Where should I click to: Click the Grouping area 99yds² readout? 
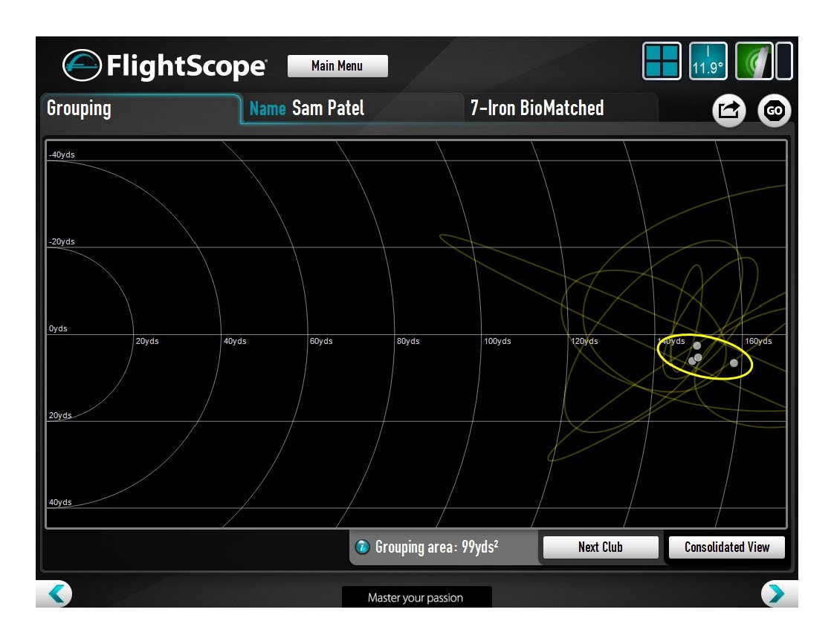click(436, 547)
